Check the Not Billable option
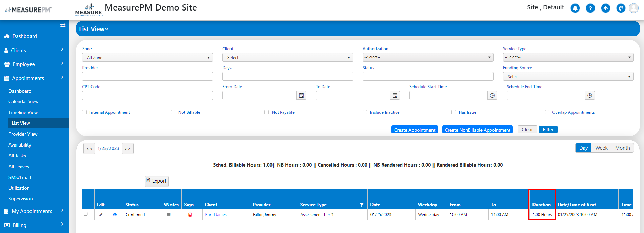 173,112
